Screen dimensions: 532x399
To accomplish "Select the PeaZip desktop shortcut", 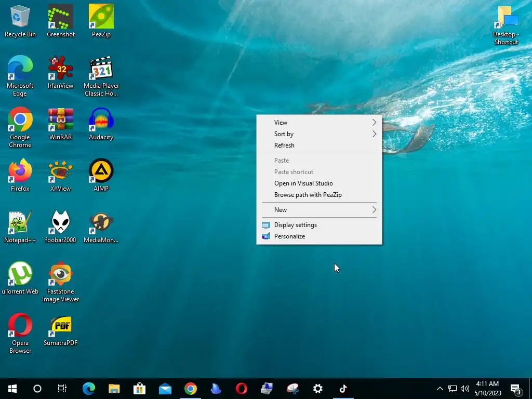I will [101, 21].
